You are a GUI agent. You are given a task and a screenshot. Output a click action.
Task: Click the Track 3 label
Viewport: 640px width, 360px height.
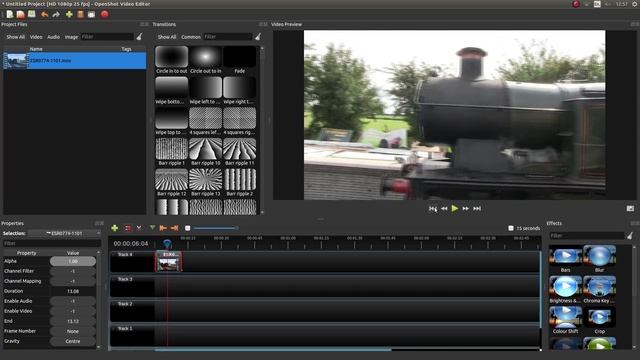coord(125,280)
